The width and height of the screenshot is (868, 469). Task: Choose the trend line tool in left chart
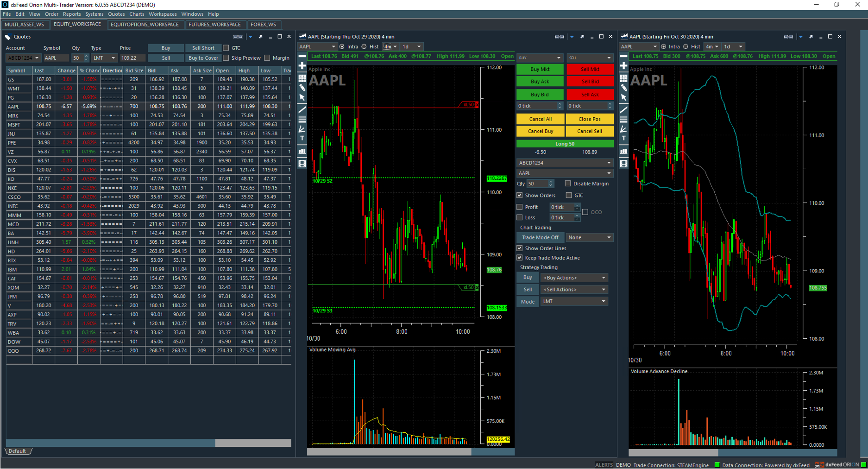coord(302,110)
